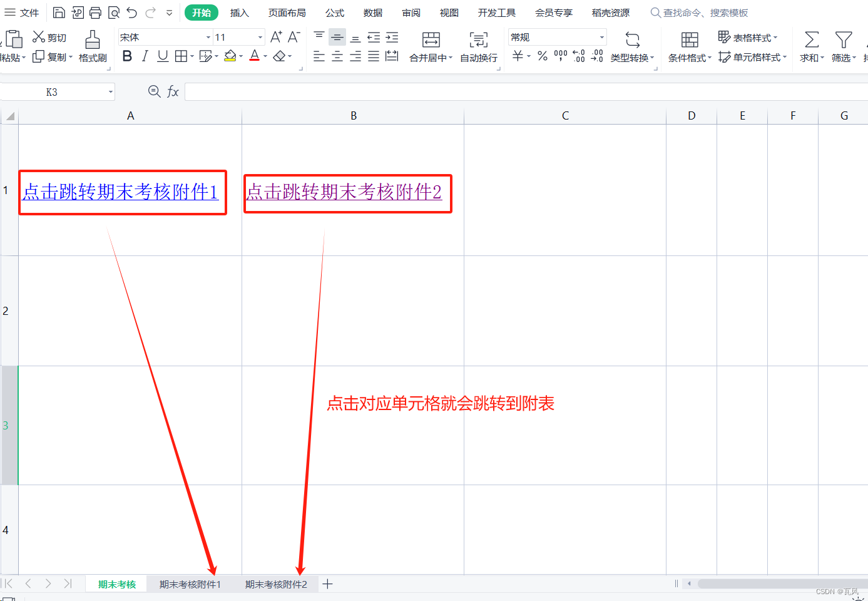Follow the link 点击跳转期末考核附件2

pos(344,192)
